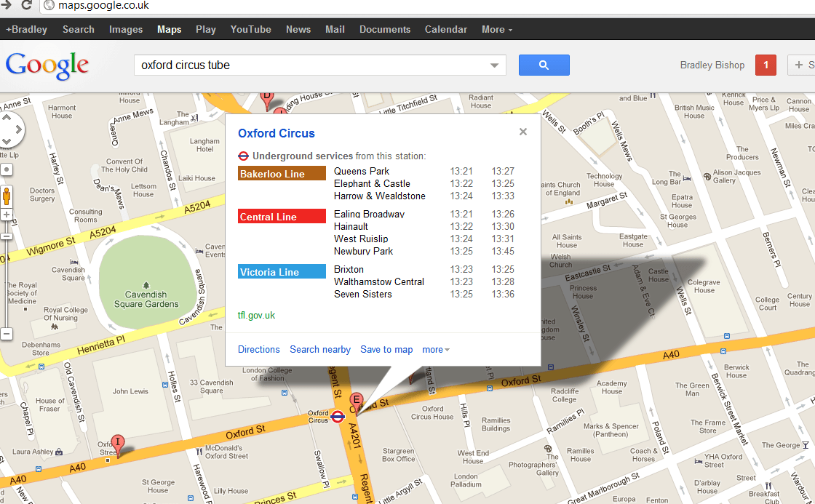Select the Central Line label
Viewport: 815px width, 504px height.
click(282, 217)
